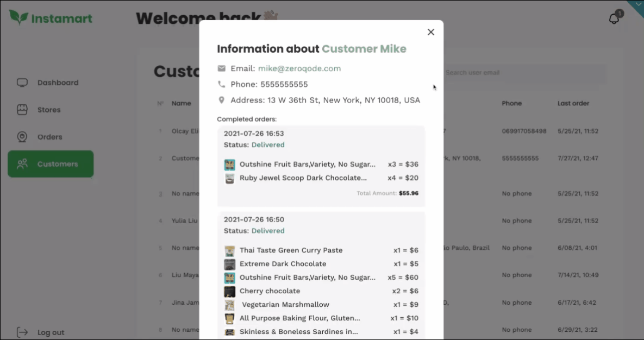This screenshot has width=644, height=340.
Task: Click the Customer Mike name heading
Action: 364,49
